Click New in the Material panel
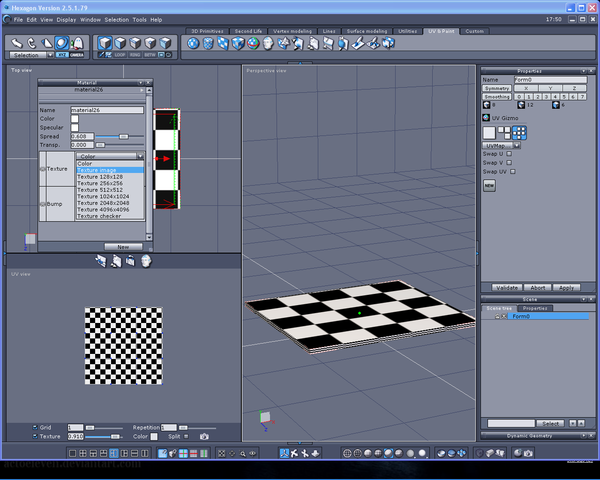This screenshot has height=480, width=600. coord(123,246)
